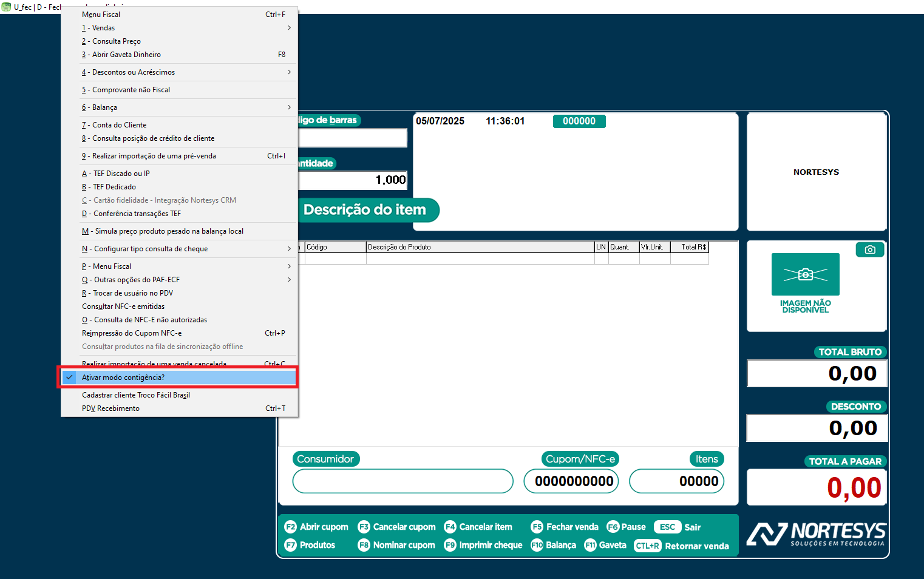Click the F3 Cancelar cupom icon
The image size is (924, 579).
click(364, 527)
